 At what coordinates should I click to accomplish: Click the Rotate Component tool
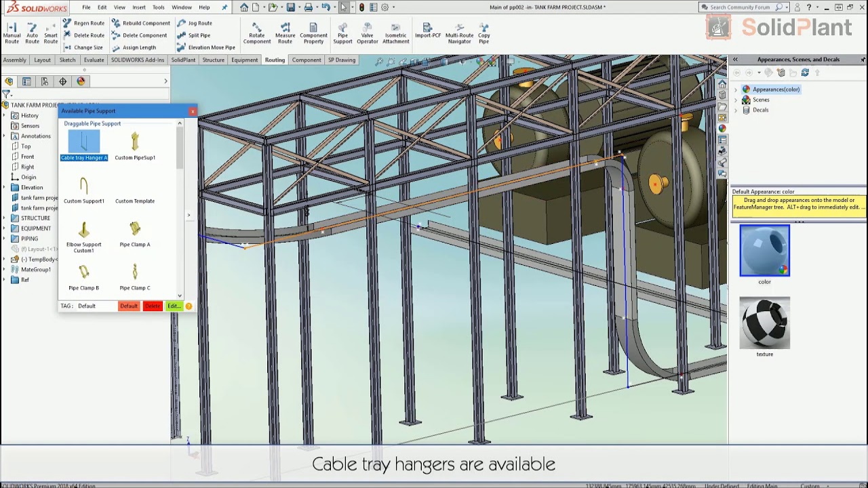point(257,33)
